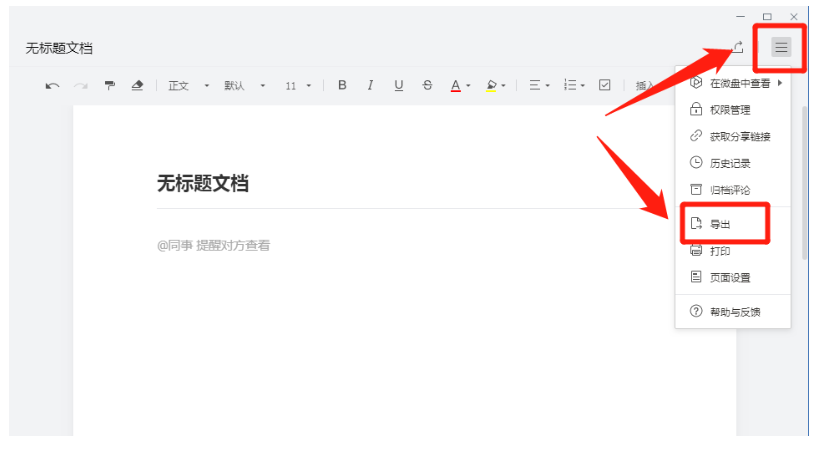Insert a checkbox to-do item
This screenshot has height=452, width=821.
click(x=604, y=85)
